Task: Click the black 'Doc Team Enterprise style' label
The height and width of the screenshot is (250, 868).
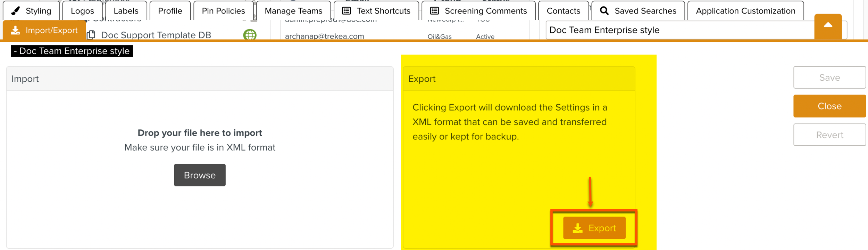Action: point(72,51)
